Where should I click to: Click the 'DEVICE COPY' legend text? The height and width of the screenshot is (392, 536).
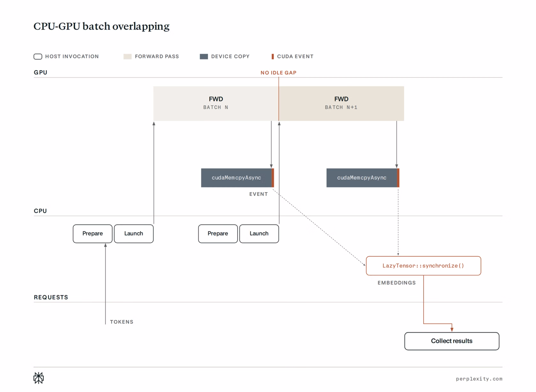[x=230, y=56]
